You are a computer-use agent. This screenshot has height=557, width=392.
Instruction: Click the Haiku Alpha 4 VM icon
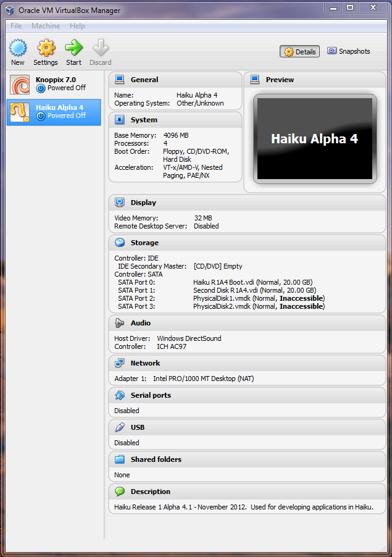(x=20, y=112)
